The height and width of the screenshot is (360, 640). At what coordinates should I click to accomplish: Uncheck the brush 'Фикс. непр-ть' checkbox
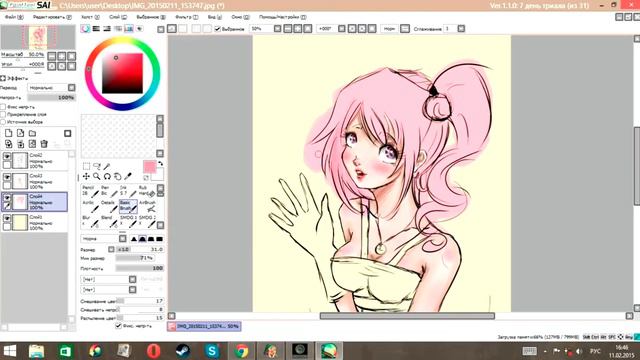118,326
